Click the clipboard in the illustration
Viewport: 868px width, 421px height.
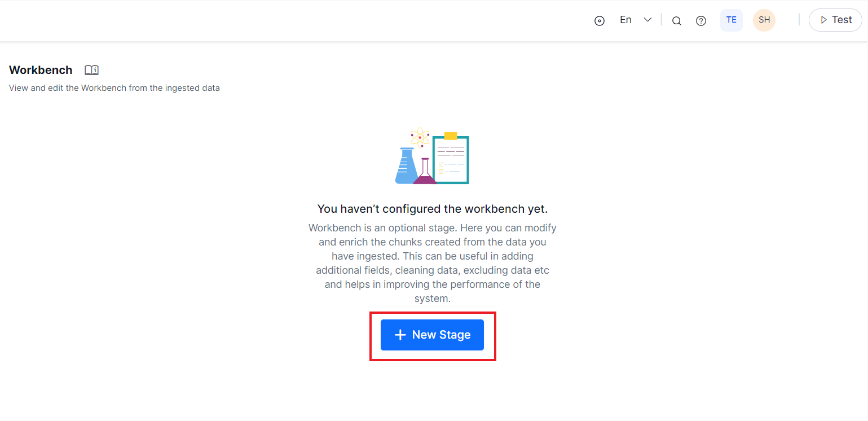click(x=451, y=159)
